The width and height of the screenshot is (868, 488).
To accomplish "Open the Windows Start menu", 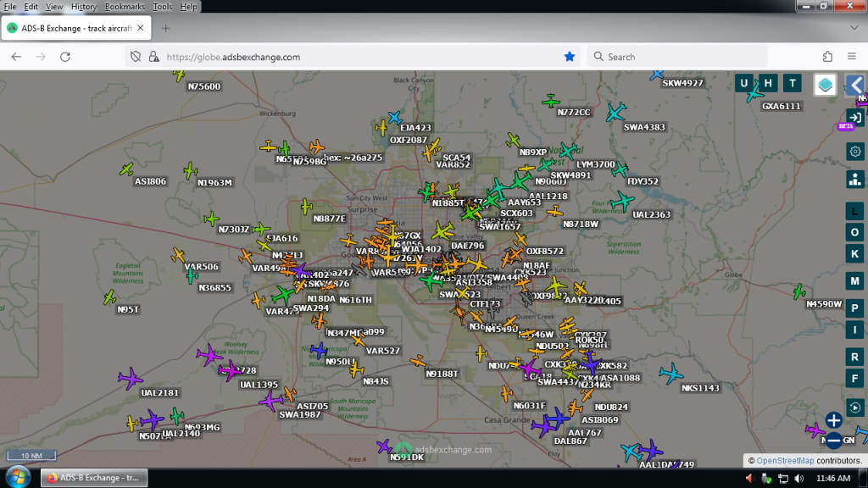I will point(18,477).
